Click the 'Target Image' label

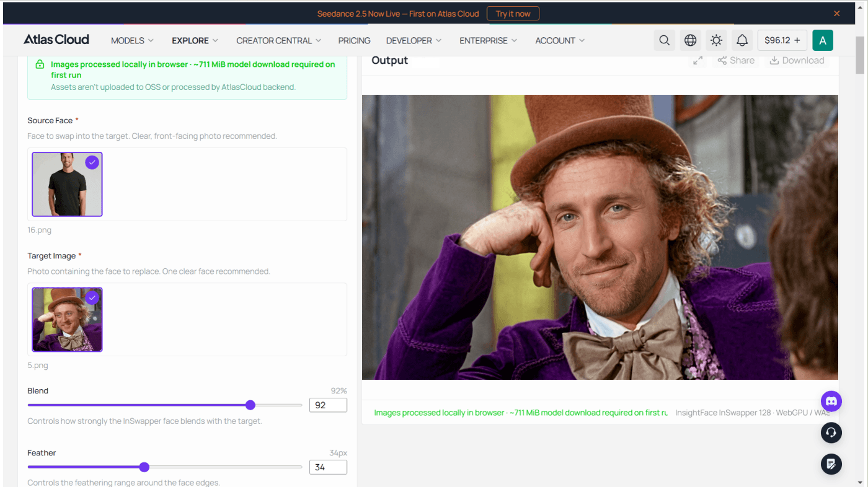tap(51, 256)
